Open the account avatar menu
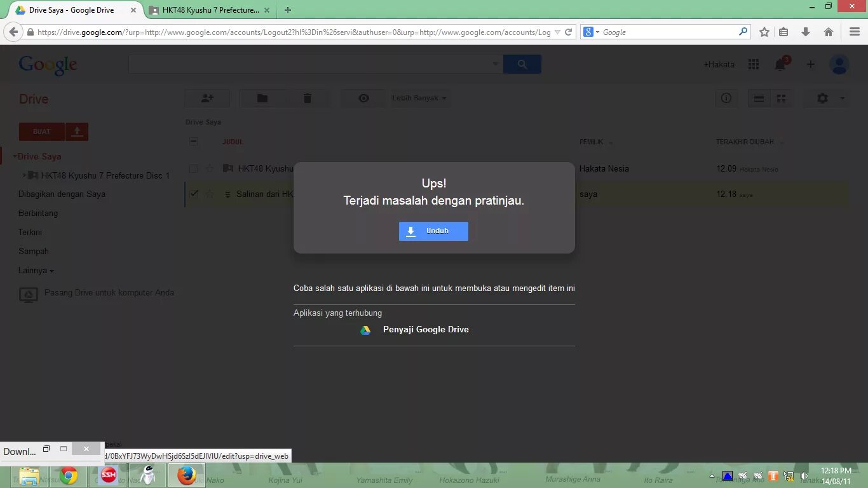Image resolution: width=868 pixels, height=488 pixels. click(839, 64)
